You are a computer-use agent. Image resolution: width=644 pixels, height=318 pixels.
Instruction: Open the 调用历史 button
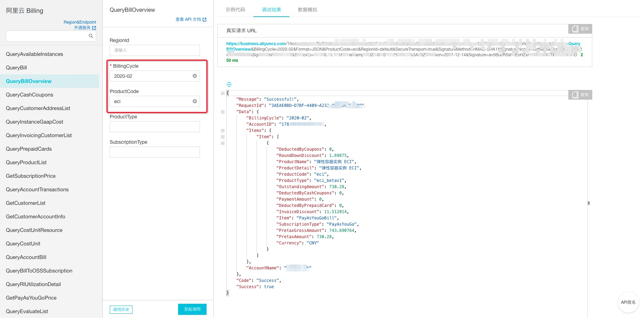click(121, 310)
